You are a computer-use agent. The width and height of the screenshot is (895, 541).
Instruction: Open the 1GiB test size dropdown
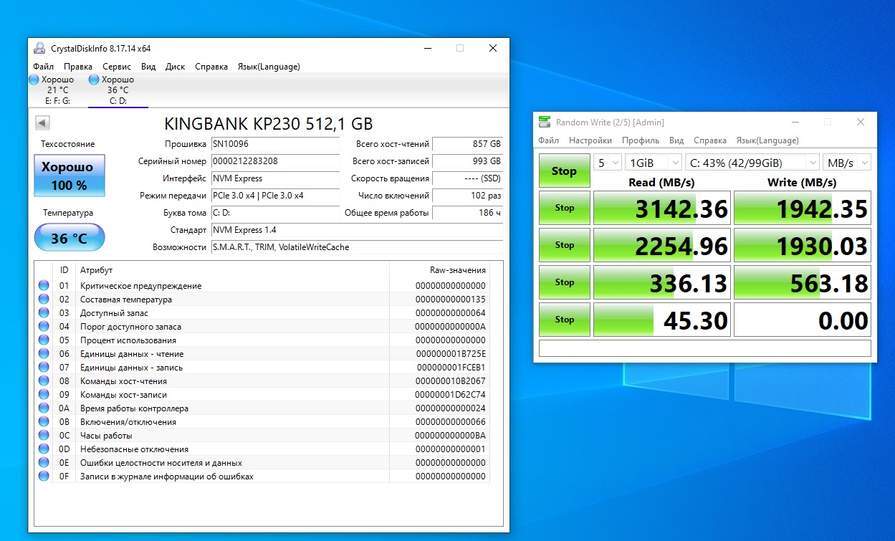point(653,163)
